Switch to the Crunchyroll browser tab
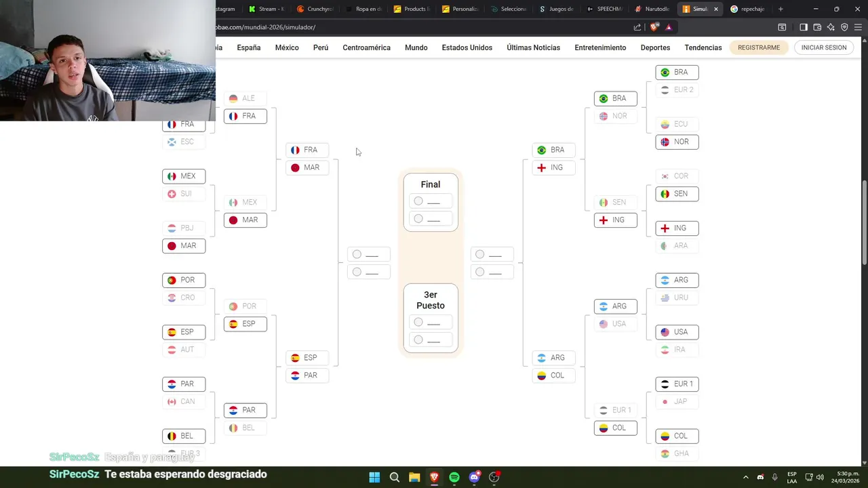The width and height of the screenshot is (868, 488). point(316,9)
